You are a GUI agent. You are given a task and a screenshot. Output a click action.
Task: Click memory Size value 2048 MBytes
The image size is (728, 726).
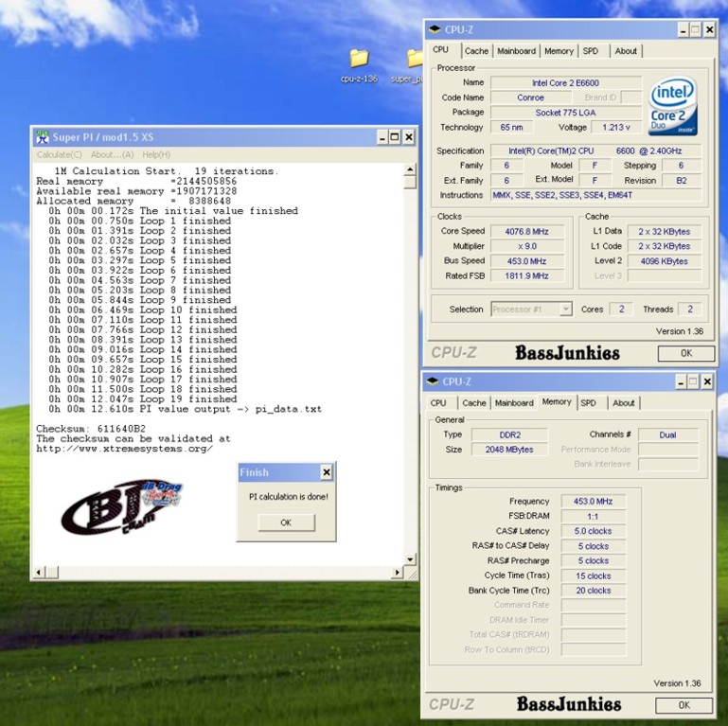509,450
